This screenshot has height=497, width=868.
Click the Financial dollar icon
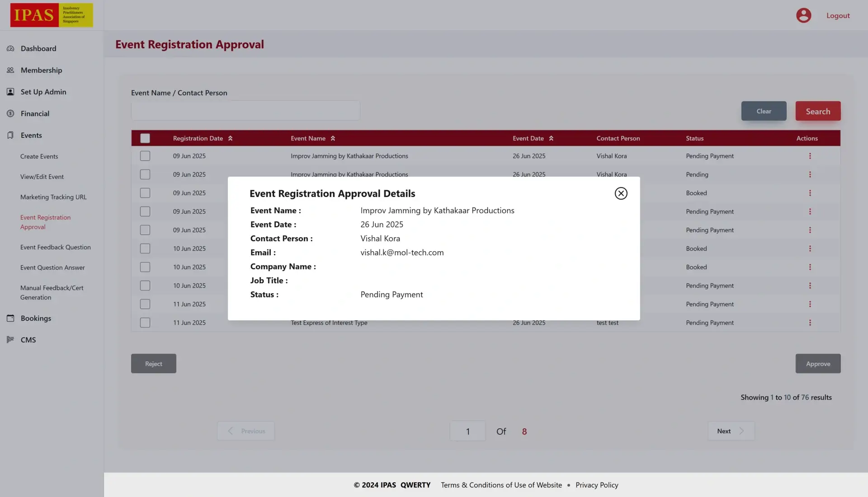(10, 113)
